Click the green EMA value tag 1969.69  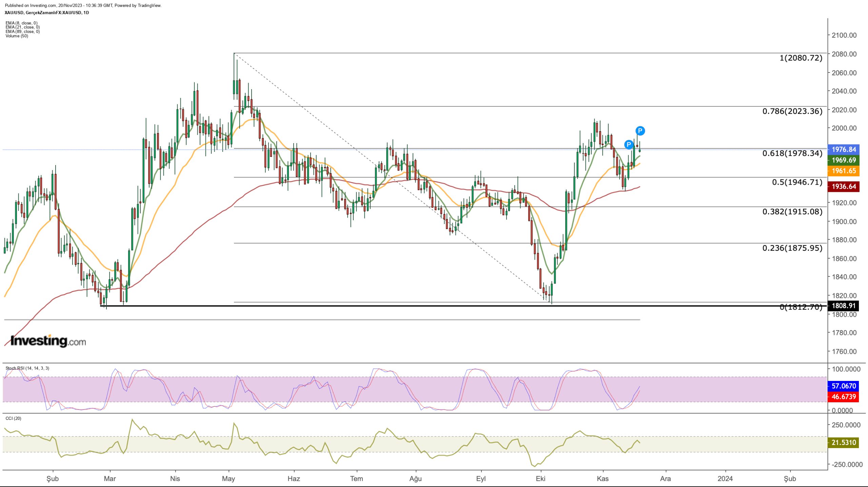tap(844, 160)
